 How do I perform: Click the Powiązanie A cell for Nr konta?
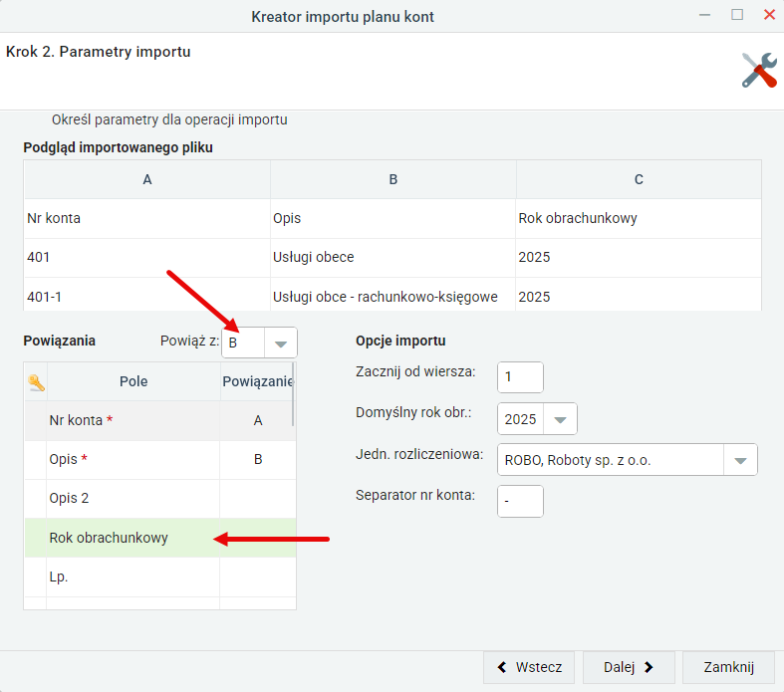257,421
